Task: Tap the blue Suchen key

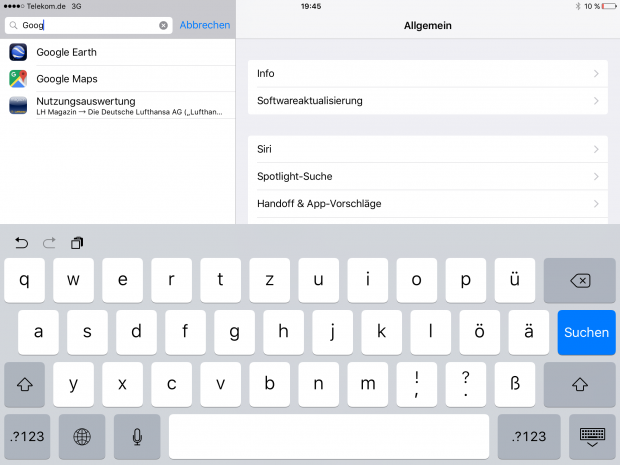Action: (586, 332)
